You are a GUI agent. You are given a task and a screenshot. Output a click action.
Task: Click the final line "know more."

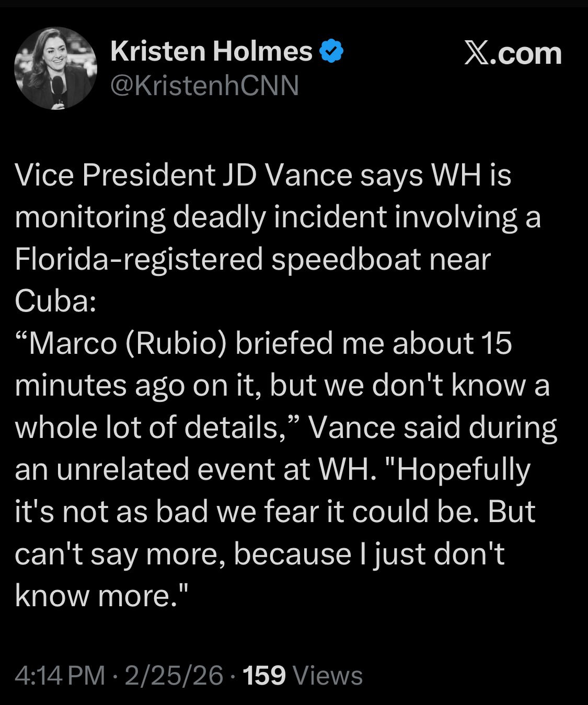tap(101, 596)
